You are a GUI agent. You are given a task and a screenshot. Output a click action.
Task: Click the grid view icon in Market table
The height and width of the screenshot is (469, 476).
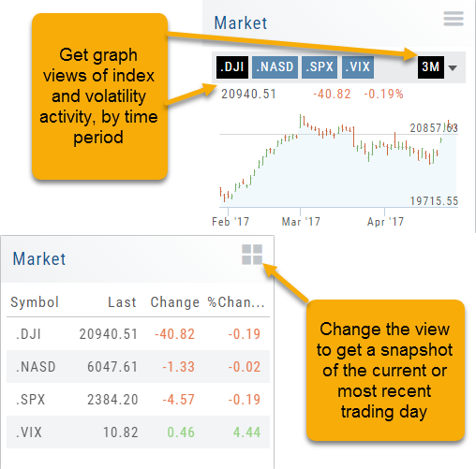click(252, 255)
